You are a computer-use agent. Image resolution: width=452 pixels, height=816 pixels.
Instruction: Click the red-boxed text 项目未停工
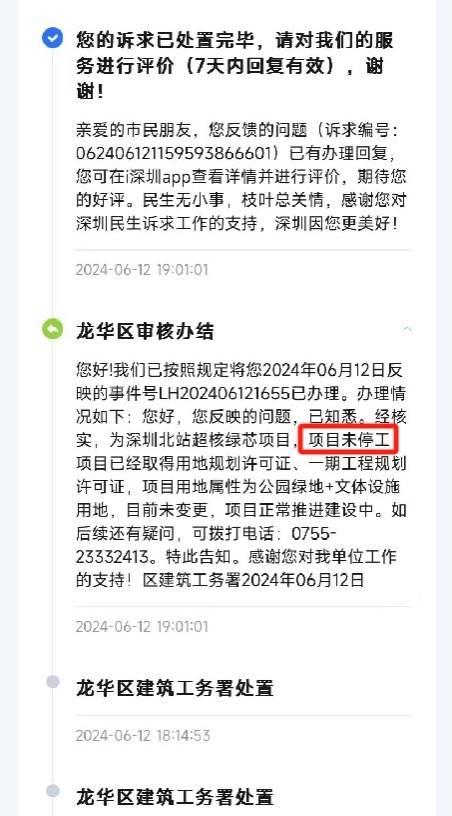pos(348,440)
